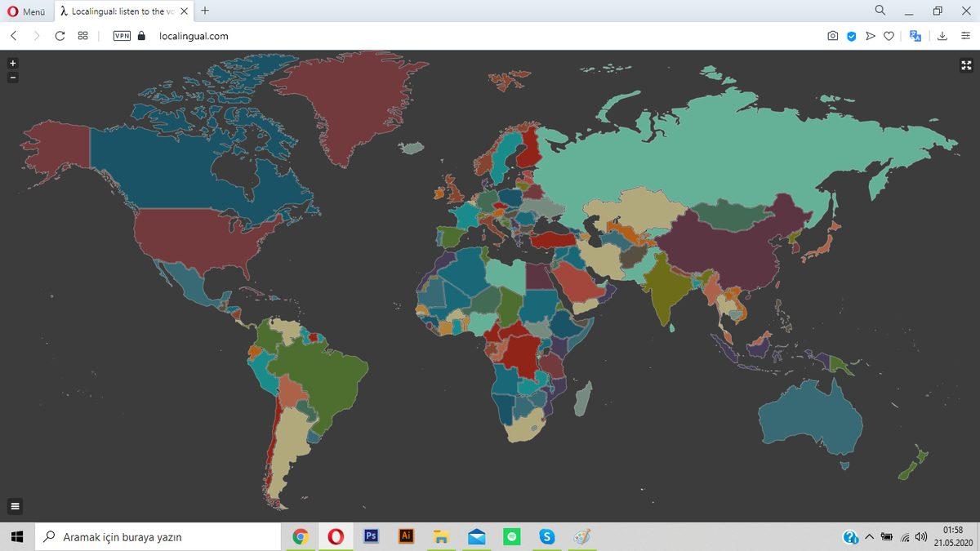
Task: Open the ad blocker shield icon
Action: click(x=851, y=36)
